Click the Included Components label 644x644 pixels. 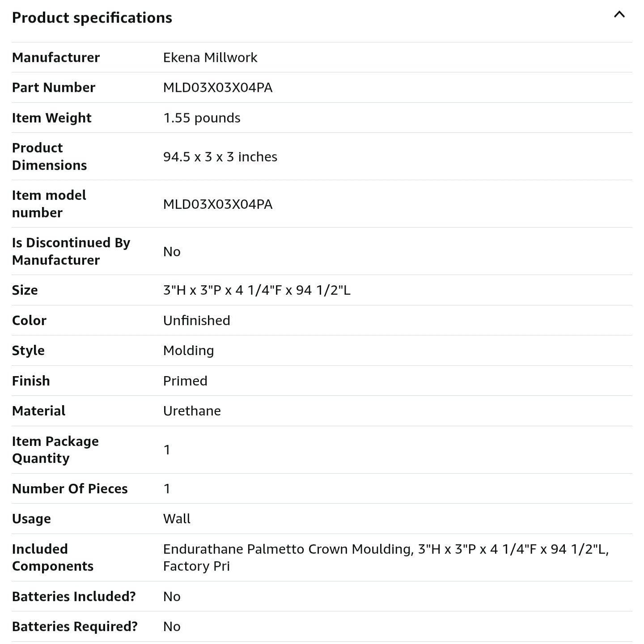(x=52, y=558)
